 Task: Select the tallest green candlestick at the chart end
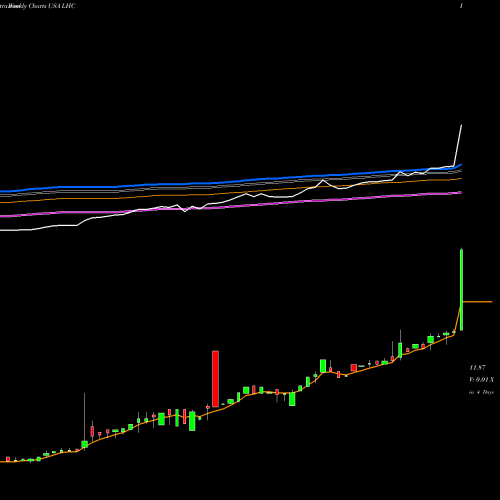point(462,290)
